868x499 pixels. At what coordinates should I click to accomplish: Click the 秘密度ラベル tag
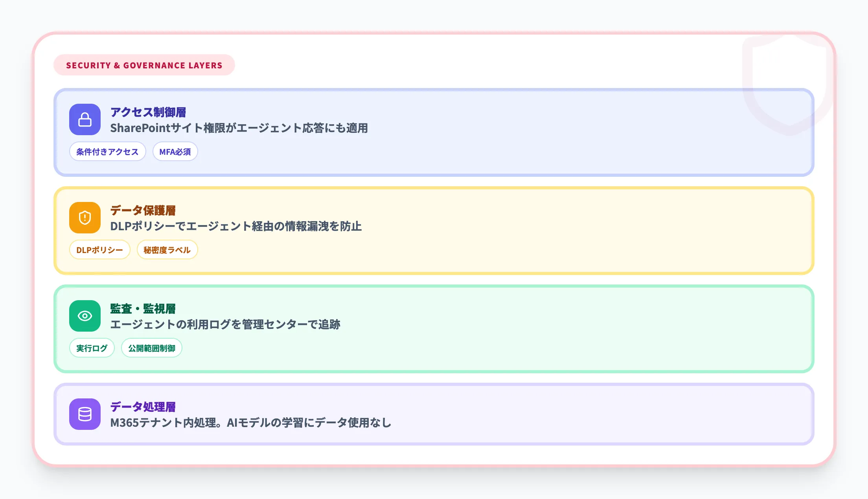167,250
